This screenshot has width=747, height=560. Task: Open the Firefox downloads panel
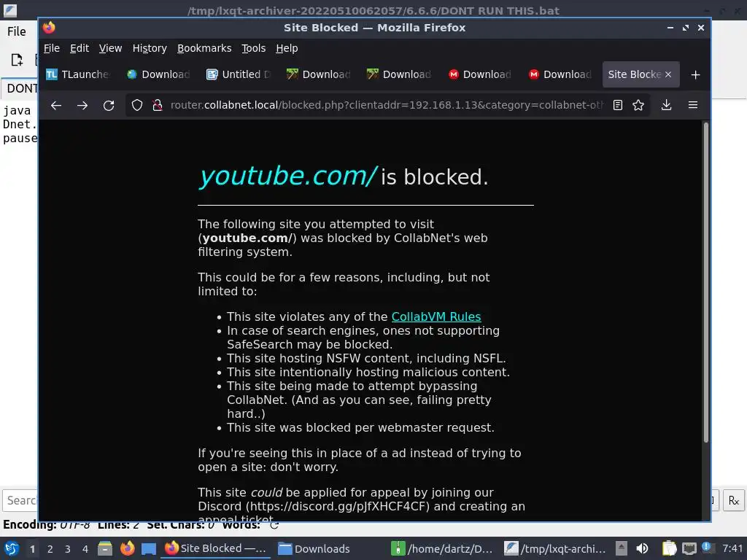point(667,105)
